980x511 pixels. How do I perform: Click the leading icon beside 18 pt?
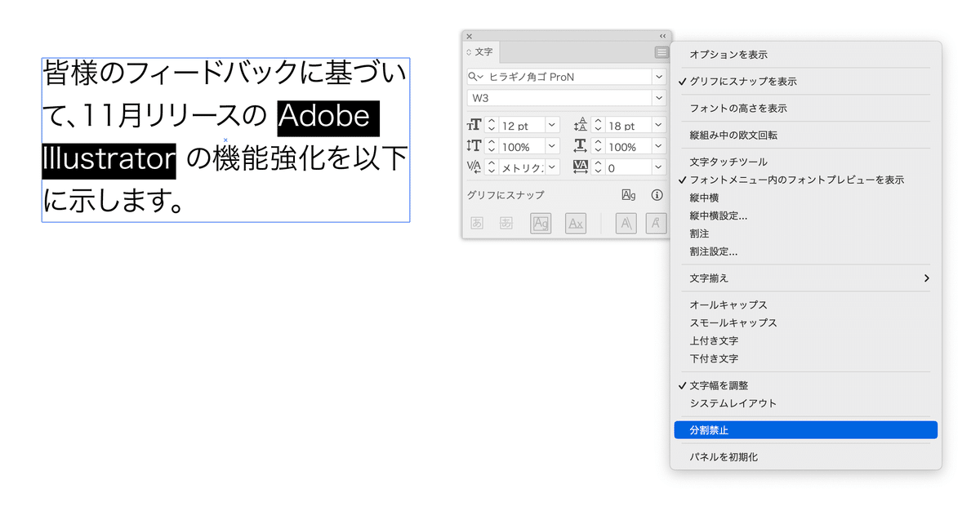[x=581, y=125]
